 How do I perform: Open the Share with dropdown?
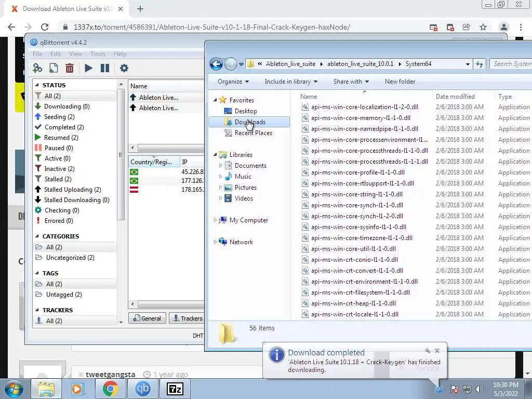[351, 82]
